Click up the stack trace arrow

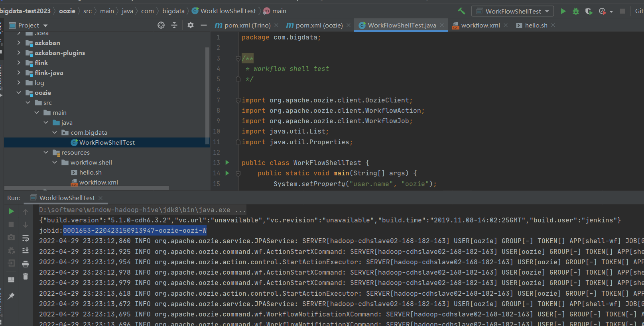pos(26,212)
